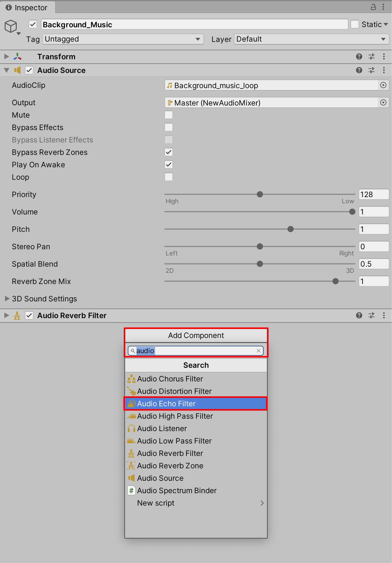Expand the Transform component
The image size is (392, 563).
pos(7,56)
